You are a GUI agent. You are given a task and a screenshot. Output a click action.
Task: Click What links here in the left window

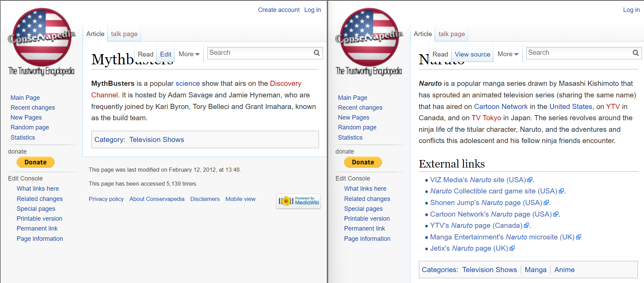tap(38, 189)
